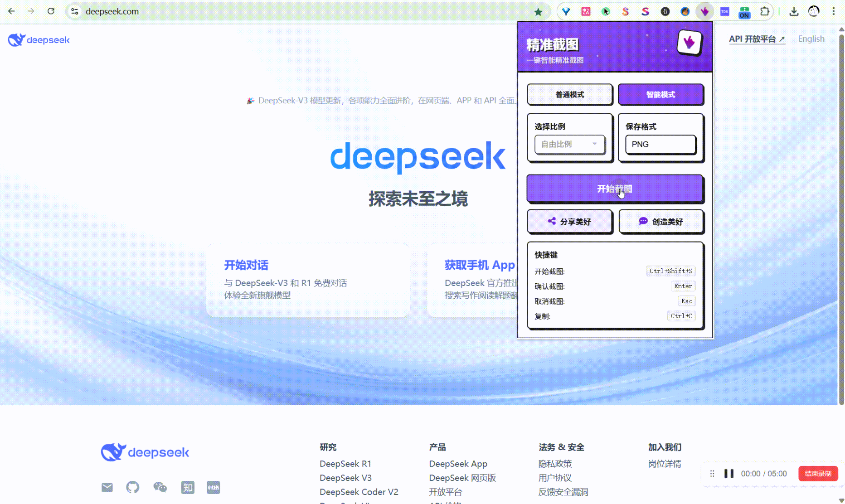
Task: Open the 开始对话 card
Action: point(308,281)
